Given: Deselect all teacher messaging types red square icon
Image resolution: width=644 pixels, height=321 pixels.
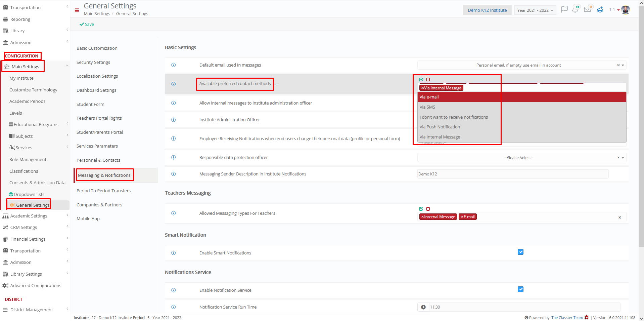Looking at the screenshot, I should (428, 209).
